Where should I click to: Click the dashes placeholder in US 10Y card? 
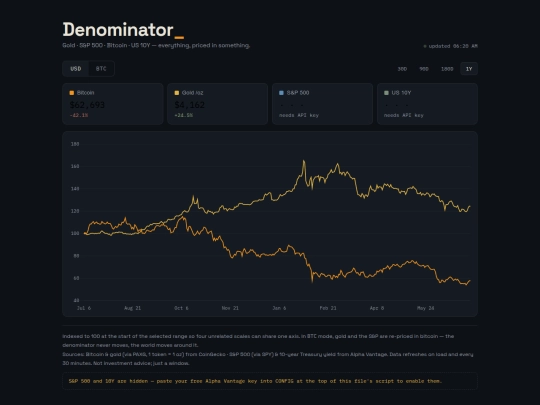[x=397, y=105]
